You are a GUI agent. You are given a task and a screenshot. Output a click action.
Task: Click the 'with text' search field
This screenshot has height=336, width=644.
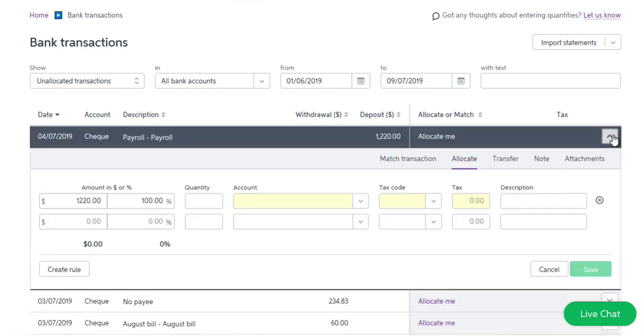(550, 81)
